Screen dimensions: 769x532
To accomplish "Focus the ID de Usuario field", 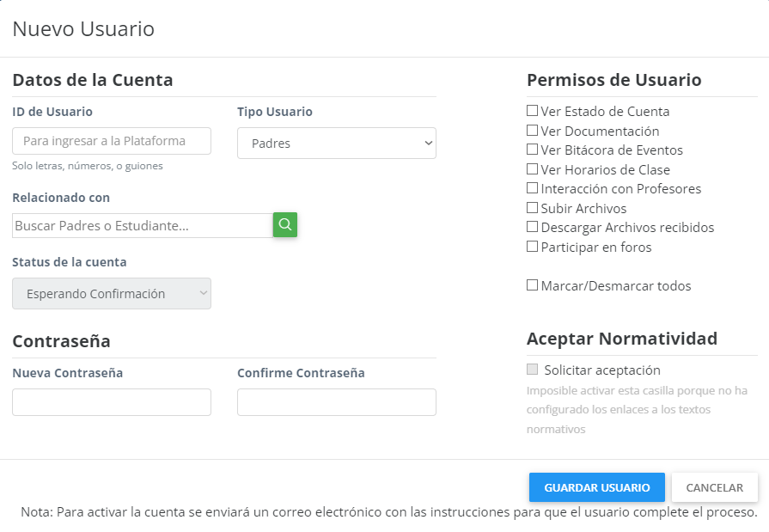I will (x=112, y=141).
